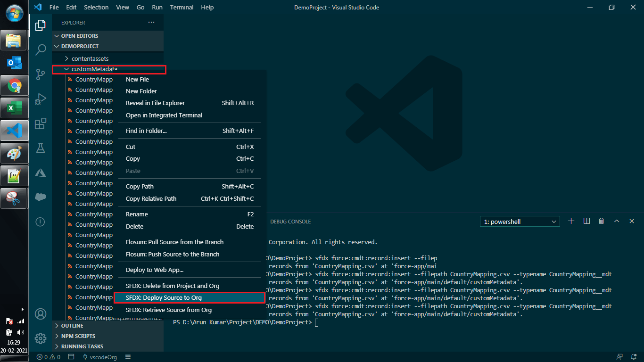Viewport: 644px width, 362px height.
Task: Choose New Folder from the context menu
Action: click(190, 91)
